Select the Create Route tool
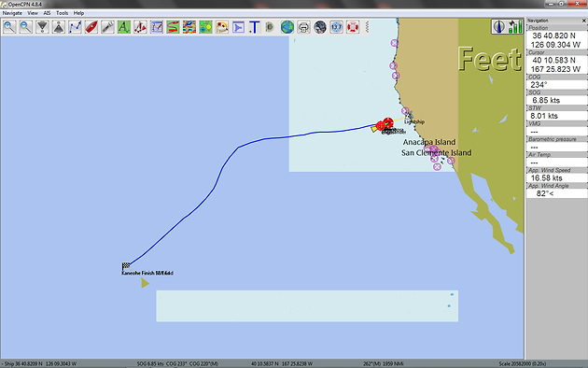This screenshot has width=588, height=368. [x=75, y=27]
